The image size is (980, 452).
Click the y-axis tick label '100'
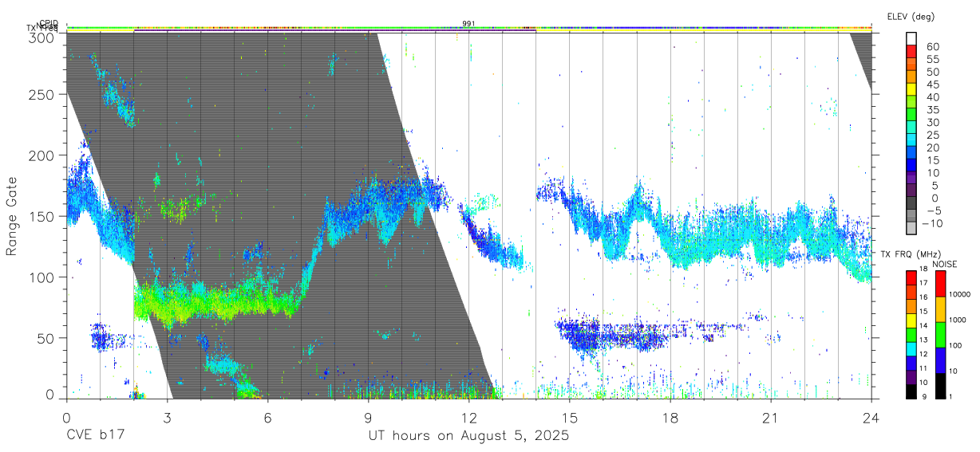coord(41,277)
